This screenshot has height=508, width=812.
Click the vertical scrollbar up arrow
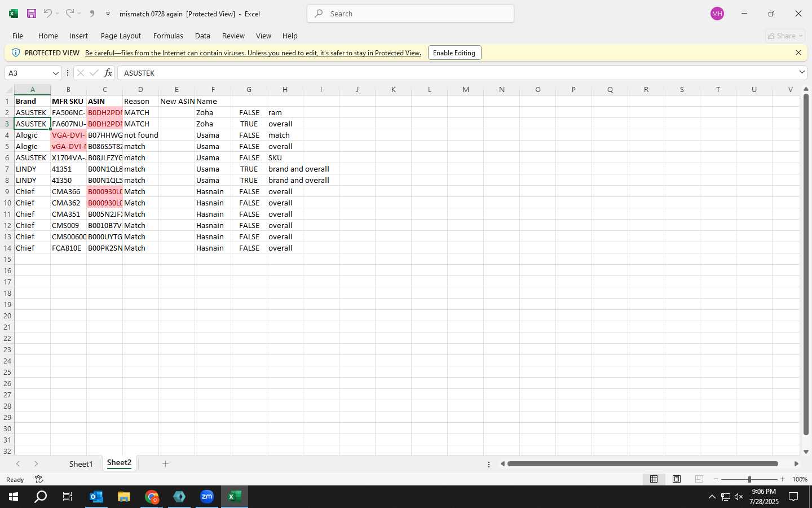point(806,89)
